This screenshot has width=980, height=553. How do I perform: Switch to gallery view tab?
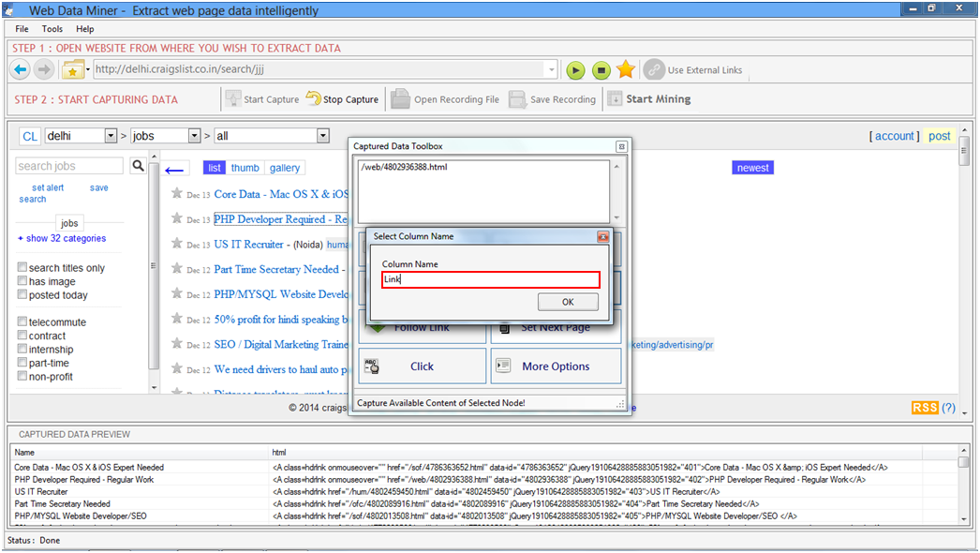(285, 168)
